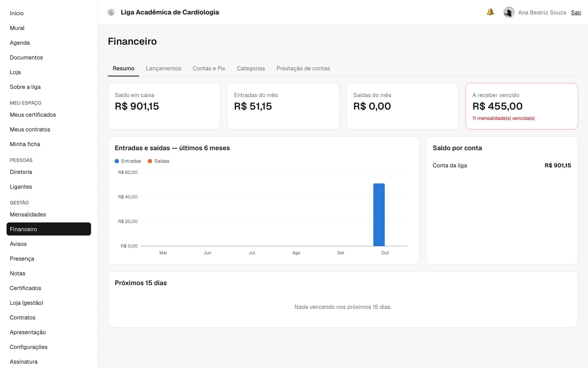
Task: Open the Notas page
Action: [49, 273]
